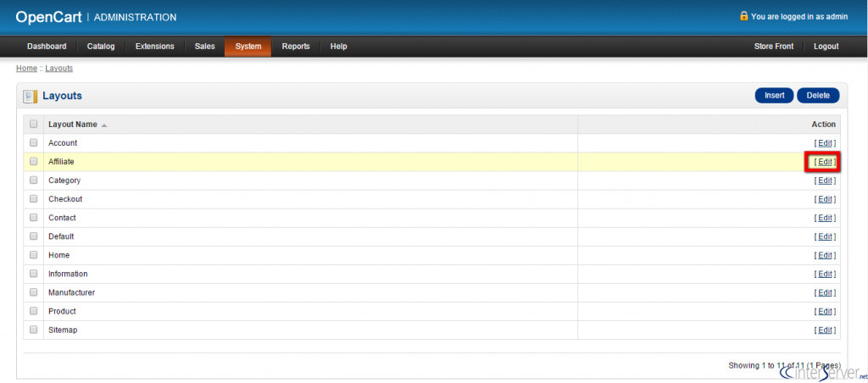This screenshot has height=383, width=868.
Task: Tick the Contact row checkbox
Action: (x=33, y=218)
